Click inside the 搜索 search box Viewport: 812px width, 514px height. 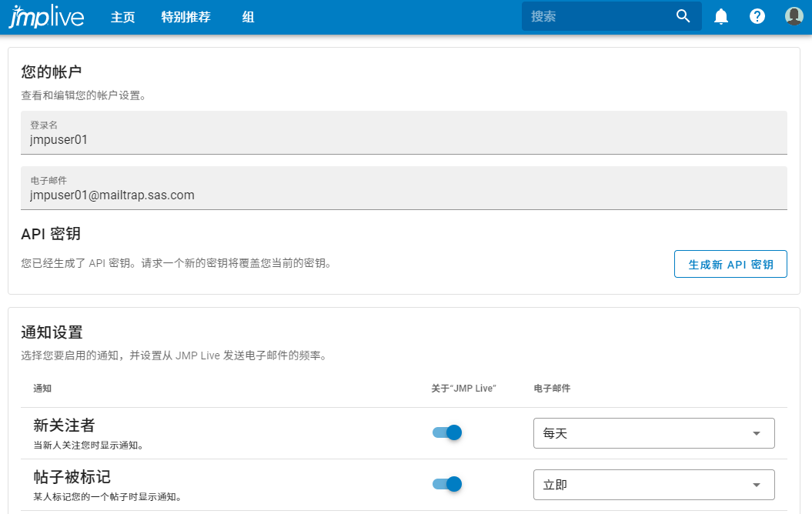click(x=600, y=15)
